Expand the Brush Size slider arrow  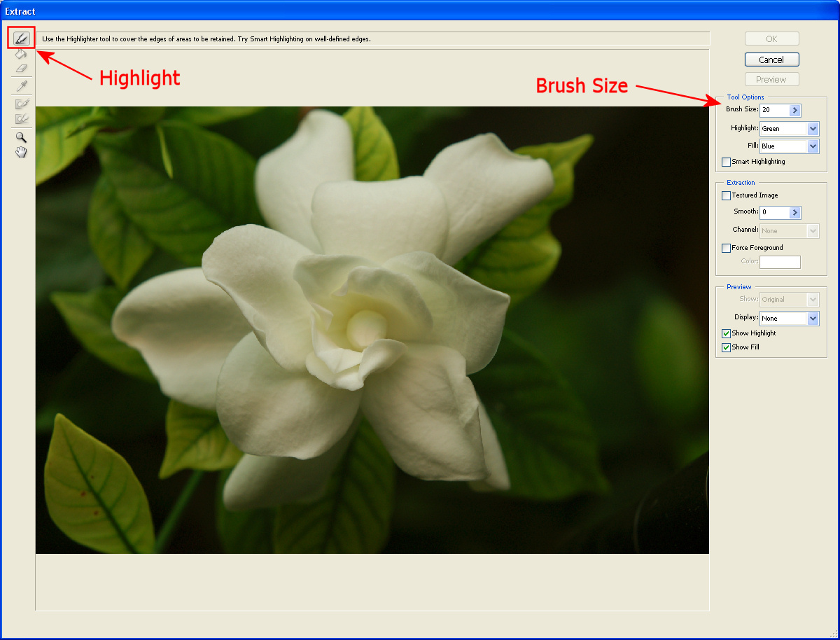[x=796, y=110]
